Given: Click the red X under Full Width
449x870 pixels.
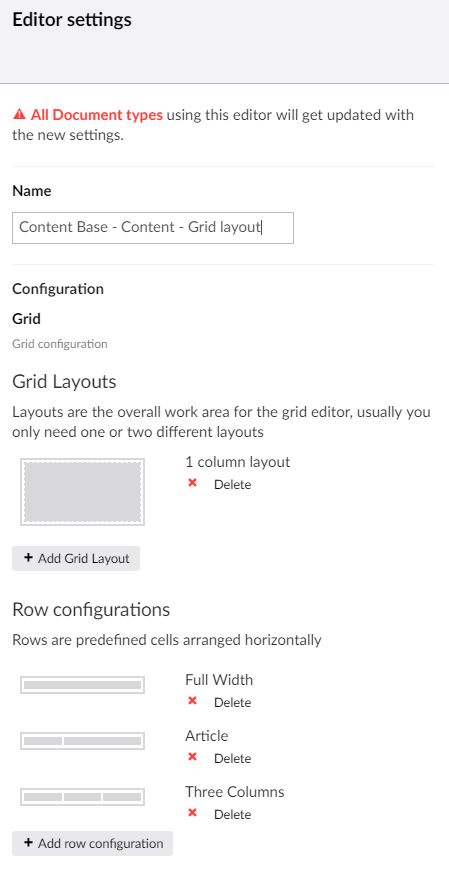Looking at the screenshot, I should coord(193,701).
